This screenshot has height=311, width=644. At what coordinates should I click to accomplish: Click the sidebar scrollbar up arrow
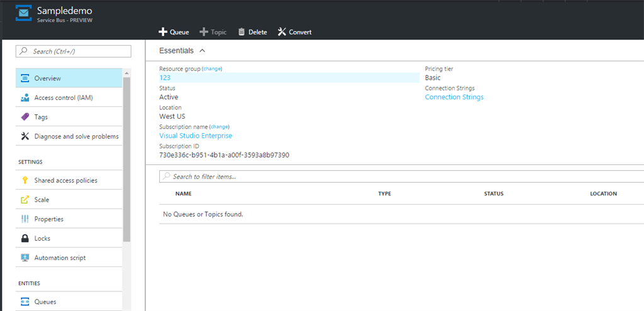pos(126,73)
